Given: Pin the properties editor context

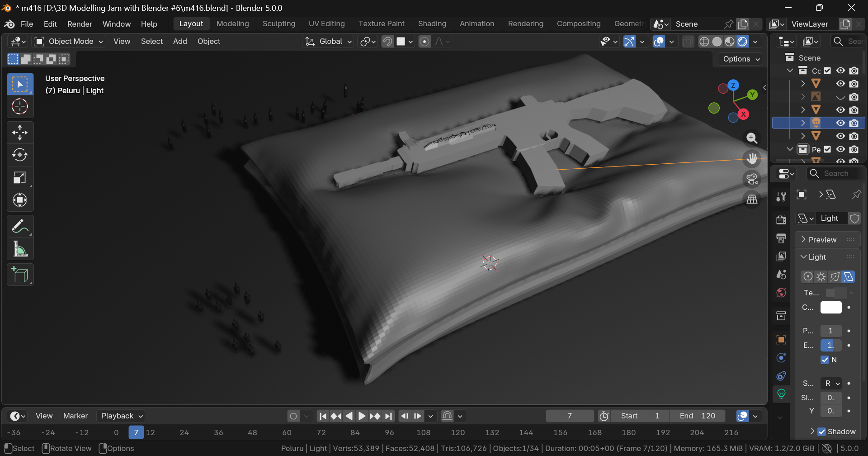Looking at the screenshot, I should 856,195.
